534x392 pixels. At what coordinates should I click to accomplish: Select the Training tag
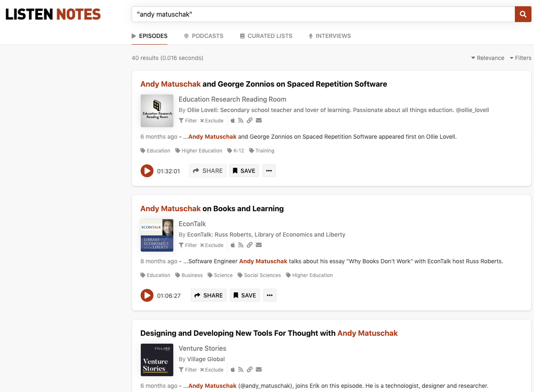[x=262, y=151]
